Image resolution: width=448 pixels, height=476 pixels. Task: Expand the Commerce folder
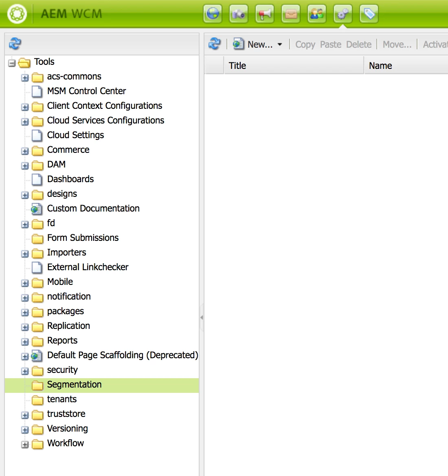(25, 151)
